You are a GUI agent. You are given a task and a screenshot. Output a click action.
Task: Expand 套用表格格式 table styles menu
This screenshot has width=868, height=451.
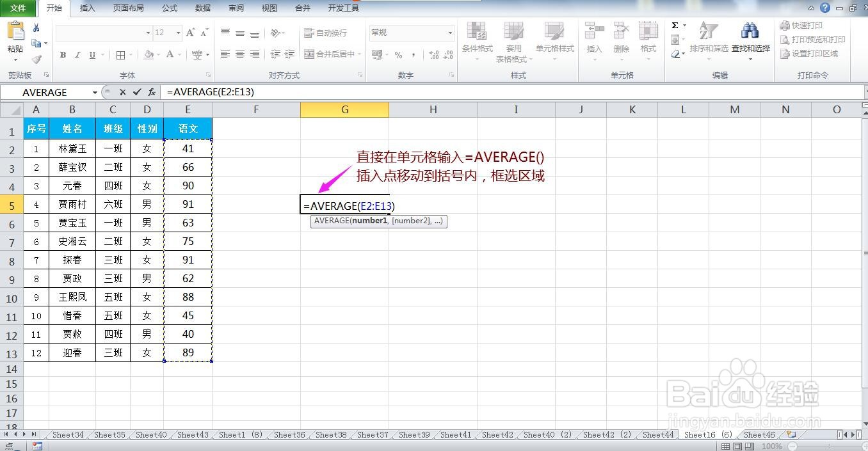pos(513,42)
